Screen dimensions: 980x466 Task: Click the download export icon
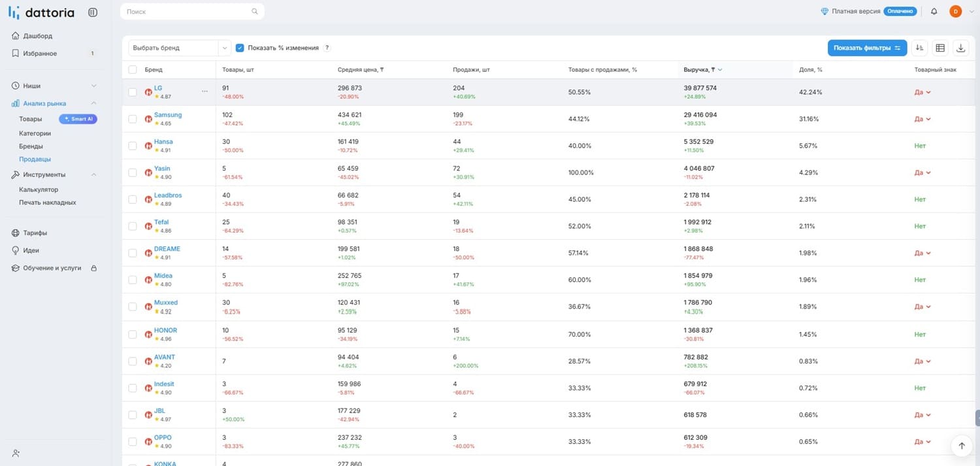coord(960,48)
